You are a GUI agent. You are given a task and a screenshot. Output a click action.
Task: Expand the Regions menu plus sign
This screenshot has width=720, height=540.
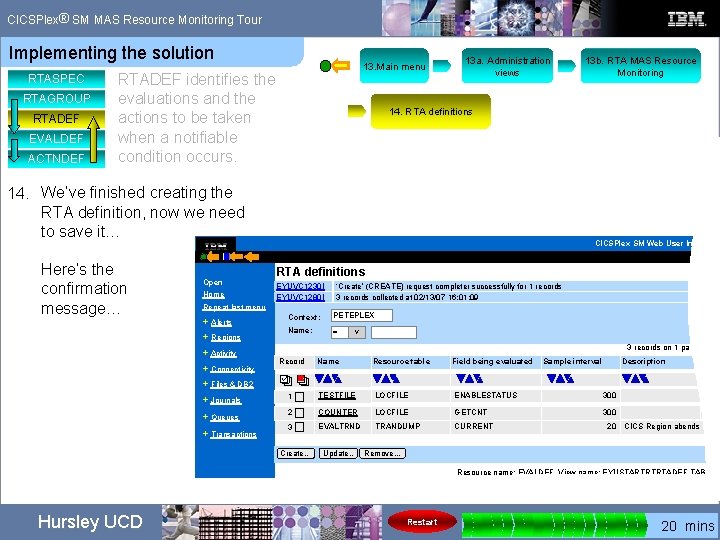pyautogui.click(x=206, y=337)
